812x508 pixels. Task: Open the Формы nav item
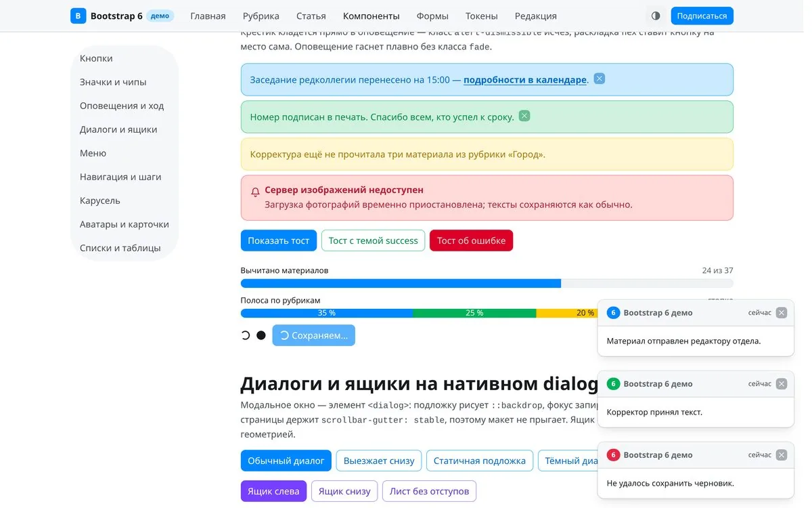432,16
